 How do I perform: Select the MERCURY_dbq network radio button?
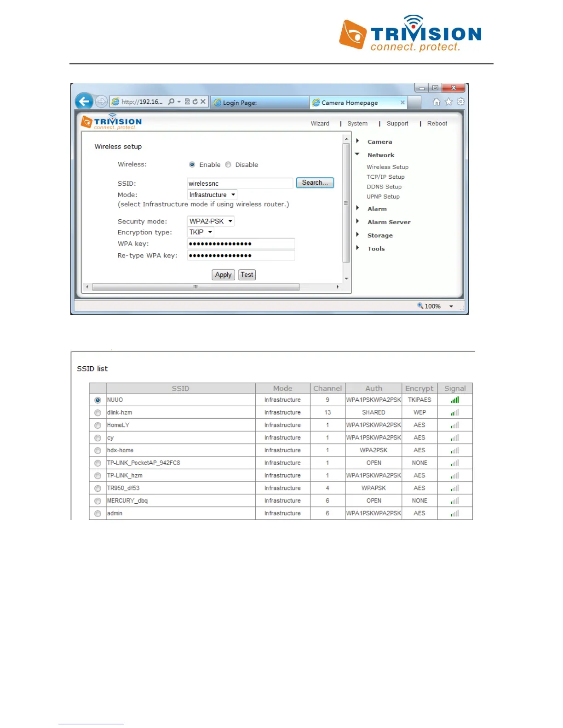98,501
